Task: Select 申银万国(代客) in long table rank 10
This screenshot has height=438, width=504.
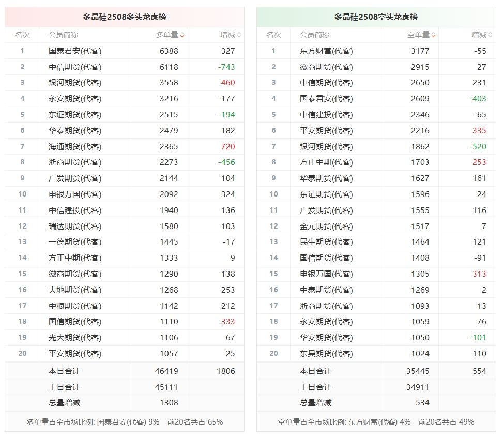Action: (75, 194)
